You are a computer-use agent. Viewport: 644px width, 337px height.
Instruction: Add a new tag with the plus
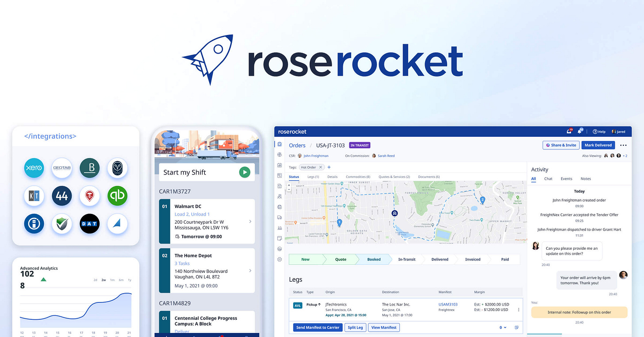click(x=329, y=167)
